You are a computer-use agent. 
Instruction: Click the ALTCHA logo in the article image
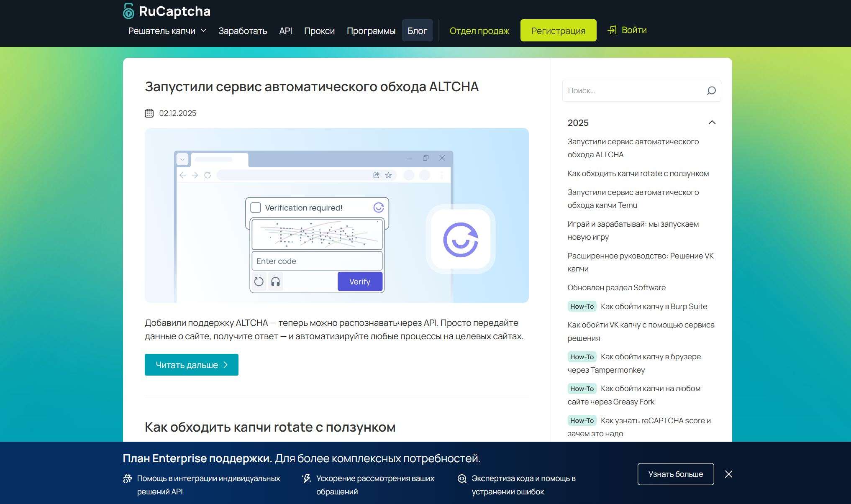click(x=460, y=240)
